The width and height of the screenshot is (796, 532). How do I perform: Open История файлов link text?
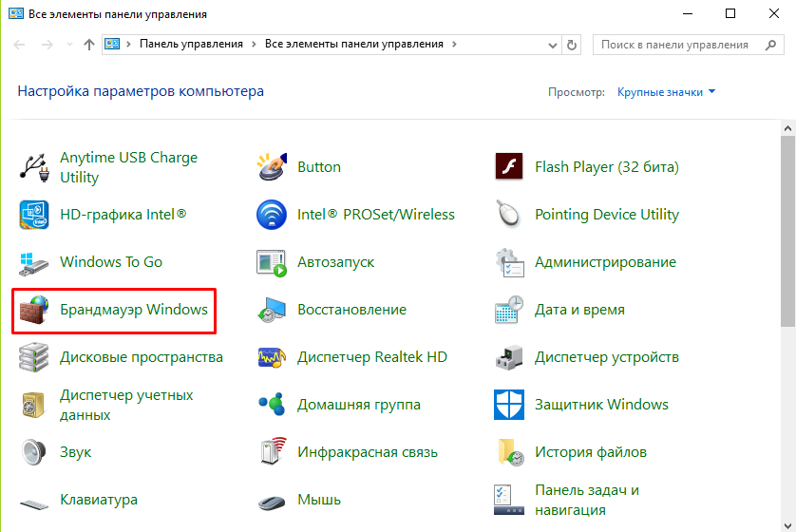(x=591, y=452)
